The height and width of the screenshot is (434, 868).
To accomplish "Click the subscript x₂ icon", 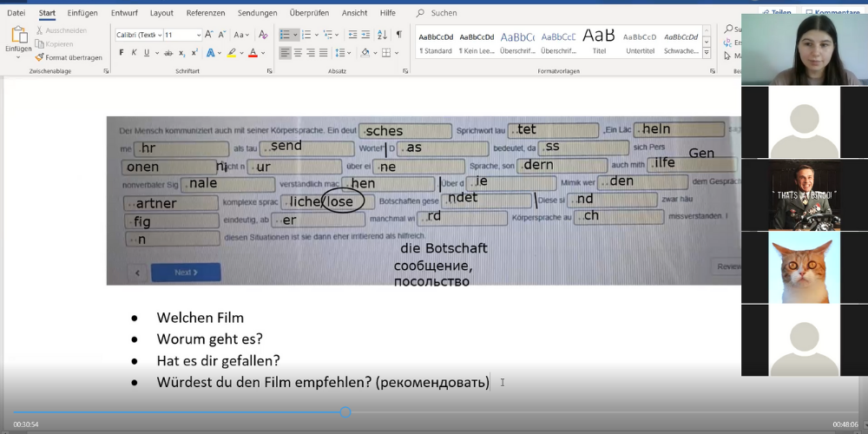I will [181, 53].
